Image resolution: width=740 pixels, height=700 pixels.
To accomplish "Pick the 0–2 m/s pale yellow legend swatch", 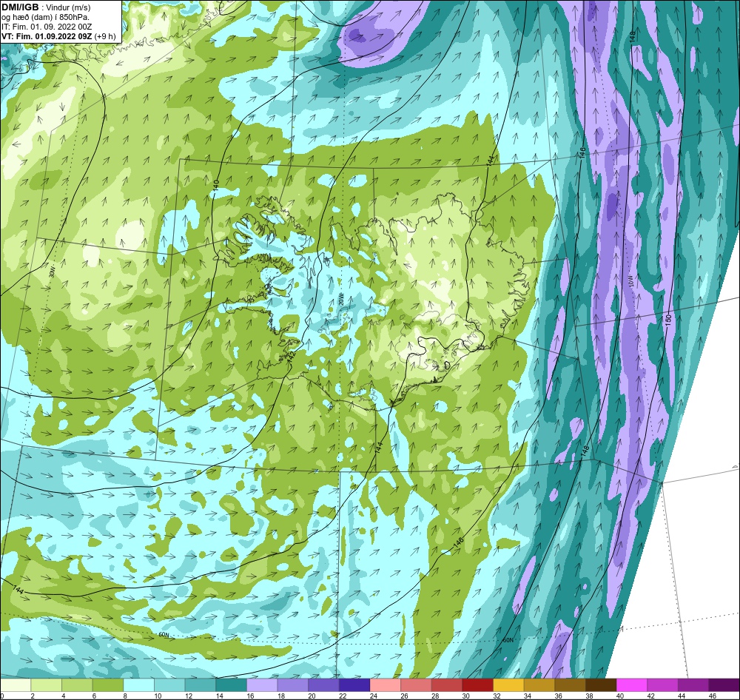I will pyautogui.click(x=16, y=685).
